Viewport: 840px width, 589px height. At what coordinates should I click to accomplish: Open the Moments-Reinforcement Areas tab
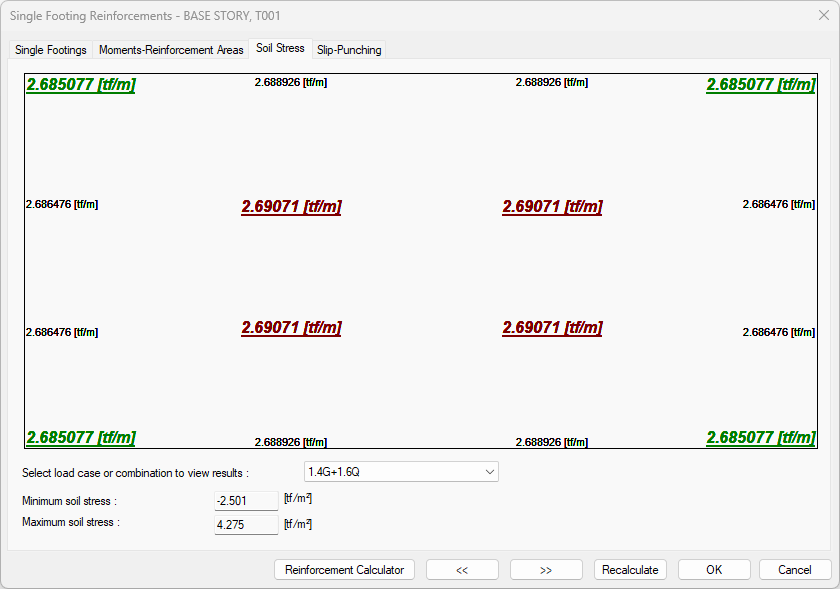pos(171,50)
